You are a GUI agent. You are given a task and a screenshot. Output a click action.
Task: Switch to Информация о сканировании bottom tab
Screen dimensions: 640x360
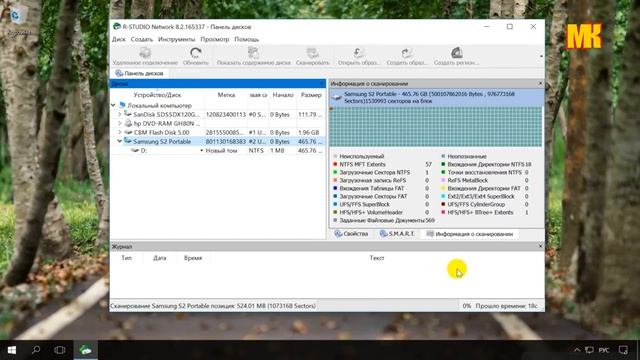[x=470, y=234]
